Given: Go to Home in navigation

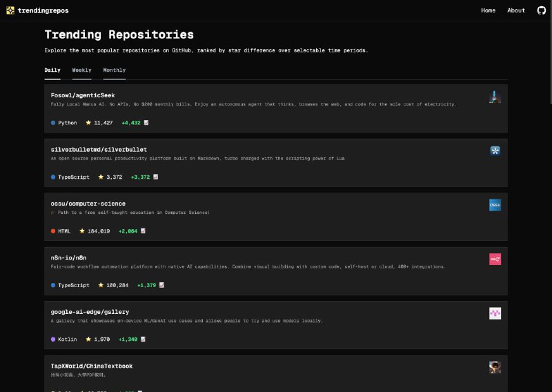Looking at the screenshot, I should click(488, 10).
